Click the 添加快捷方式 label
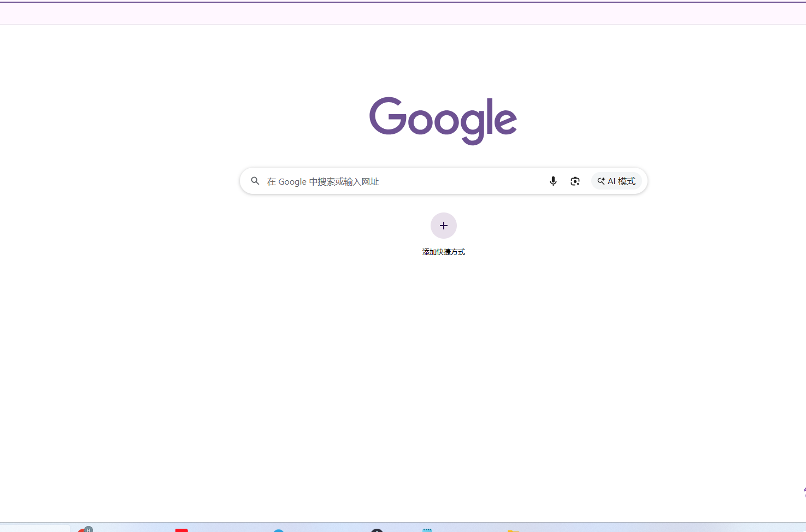The image size is (806, 532). click(x=443, y=251)
